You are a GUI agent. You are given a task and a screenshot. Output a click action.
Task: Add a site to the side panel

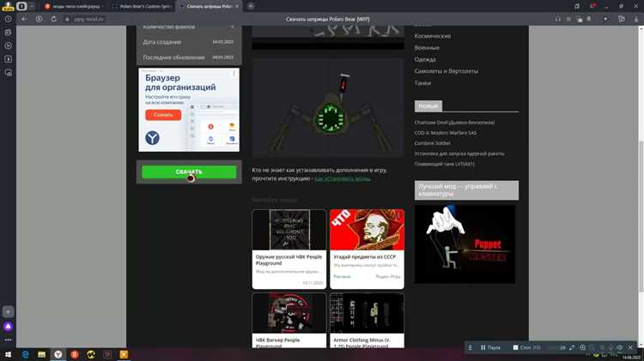tap(8, 312)
